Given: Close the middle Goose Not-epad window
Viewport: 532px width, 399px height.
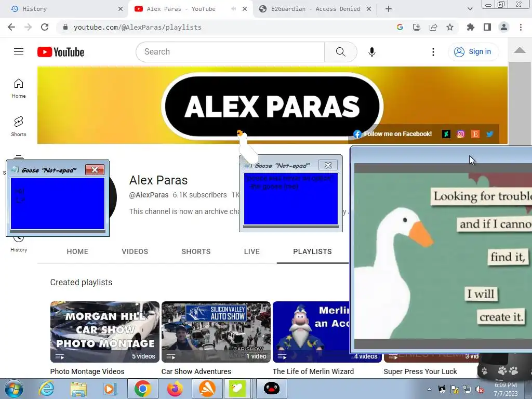Looking at the screenshot, I should click(328, 165).
